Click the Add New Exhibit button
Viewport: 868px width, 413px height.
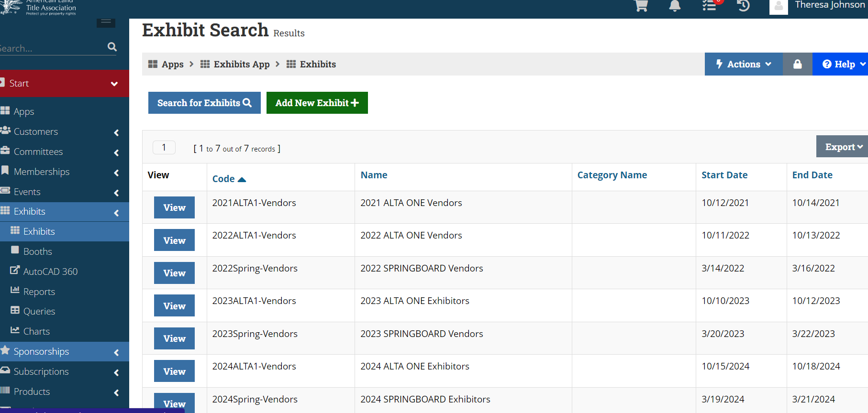[317, 103]
